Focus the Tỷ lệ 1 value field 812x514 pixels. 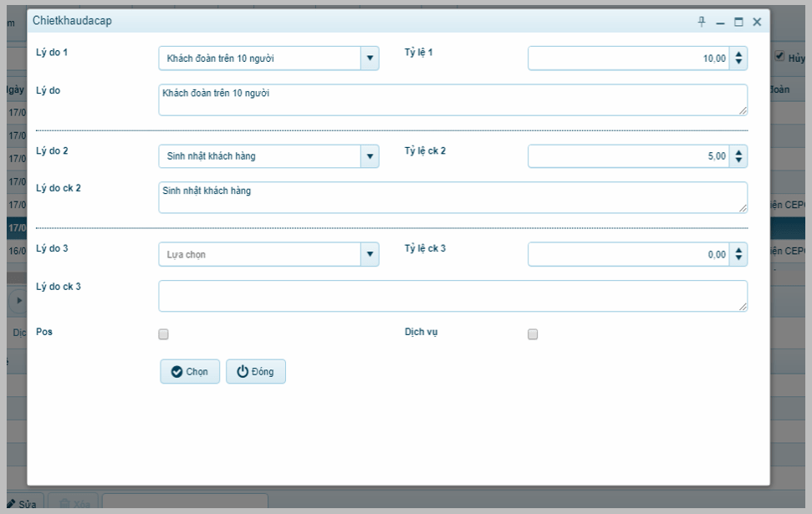[x=629, y=58]
